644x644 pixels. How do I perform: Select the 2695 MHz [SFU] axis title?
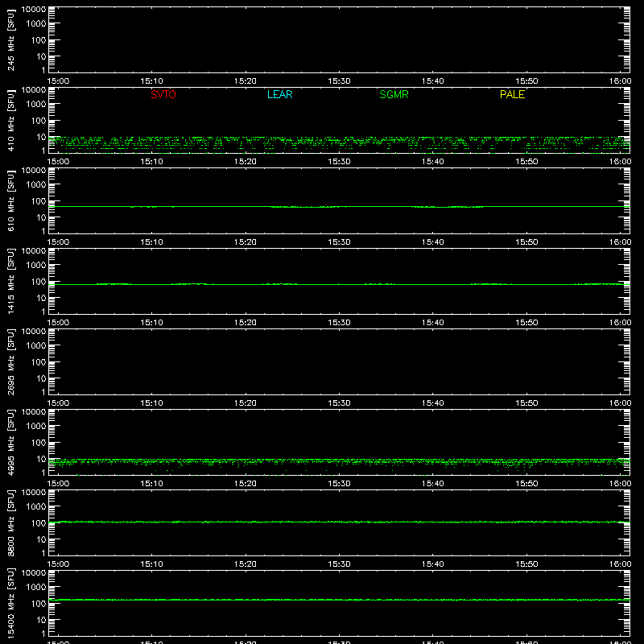point(10,361)
